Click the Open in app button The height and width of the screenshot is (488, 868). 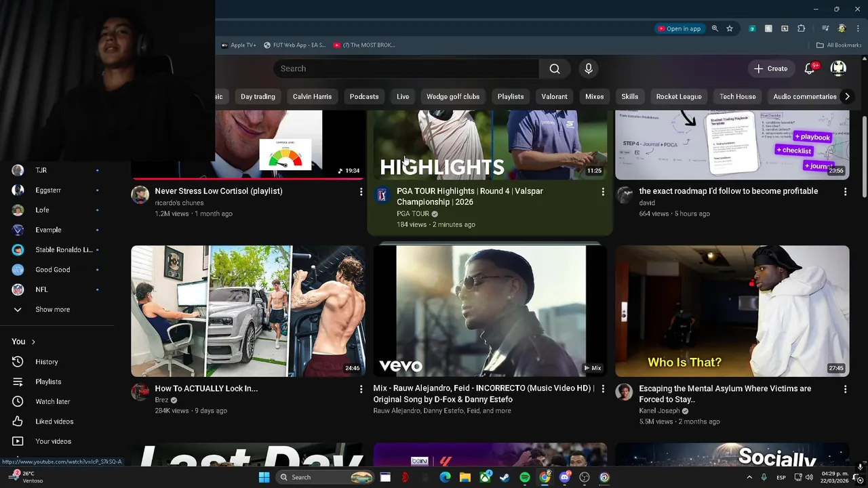coord(679,28)
